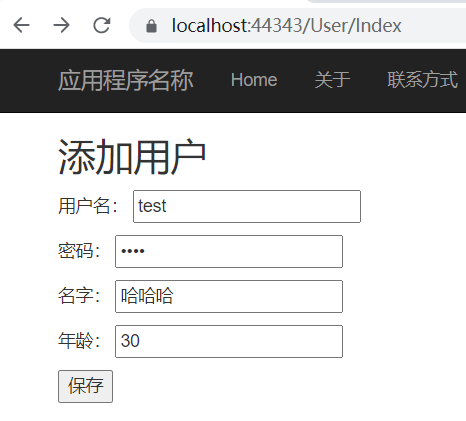
Task: Focus the 名字 field containing 哈哈哈
Action: tap(229, 296)
